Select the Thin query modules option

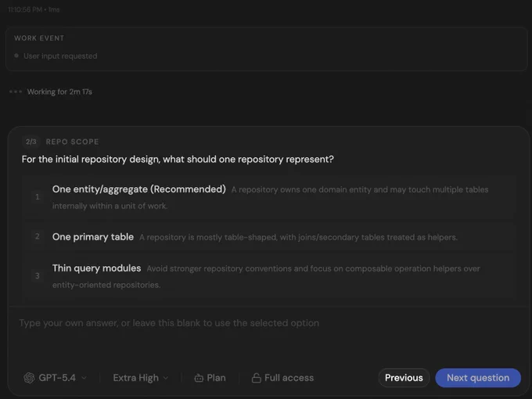coord(269,276)
